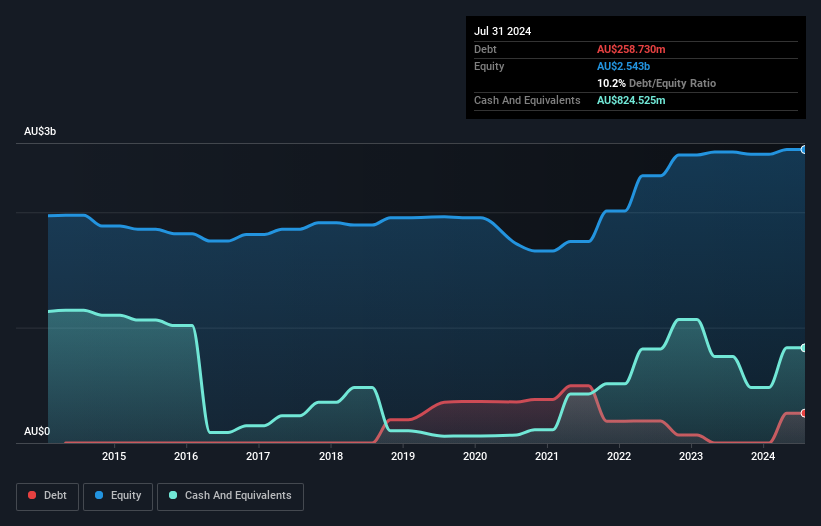The height and width of the screenshot is (526, 821).
Task: Click the 2023 x-axis label
Action: click(691, 456)
